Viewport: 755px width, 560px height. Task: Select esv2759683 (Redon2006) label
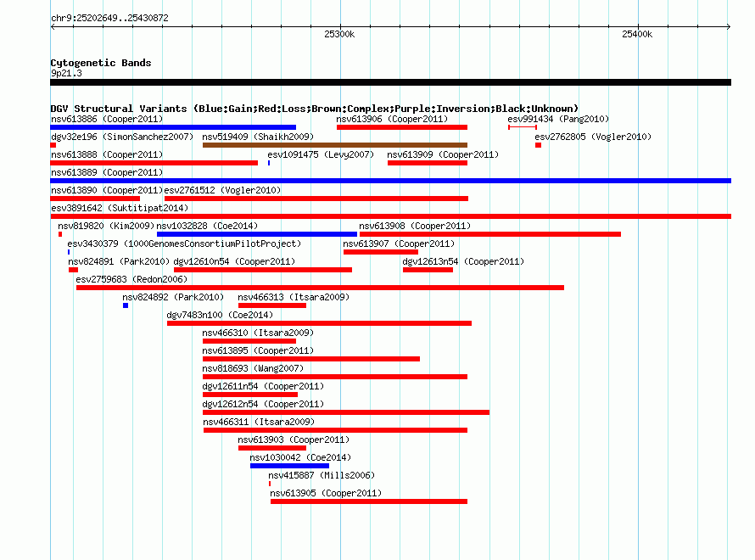coord(131,279)
